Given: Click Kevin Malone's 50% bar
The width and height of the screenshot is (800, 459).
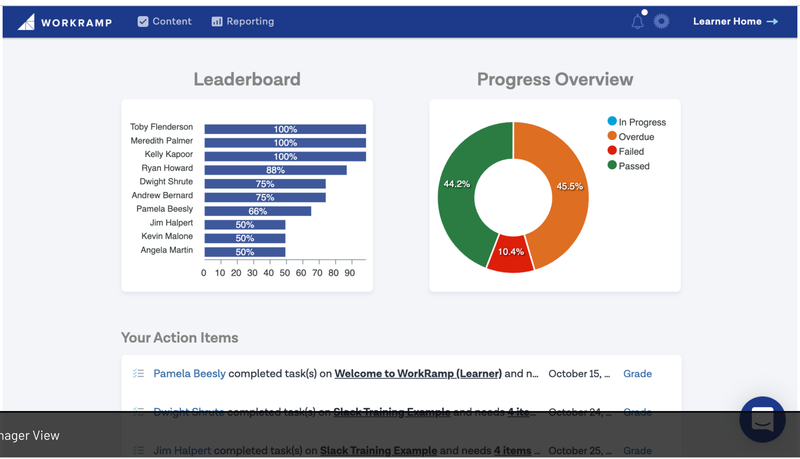Looking at the screenshot, I should [x=245, y=238].
